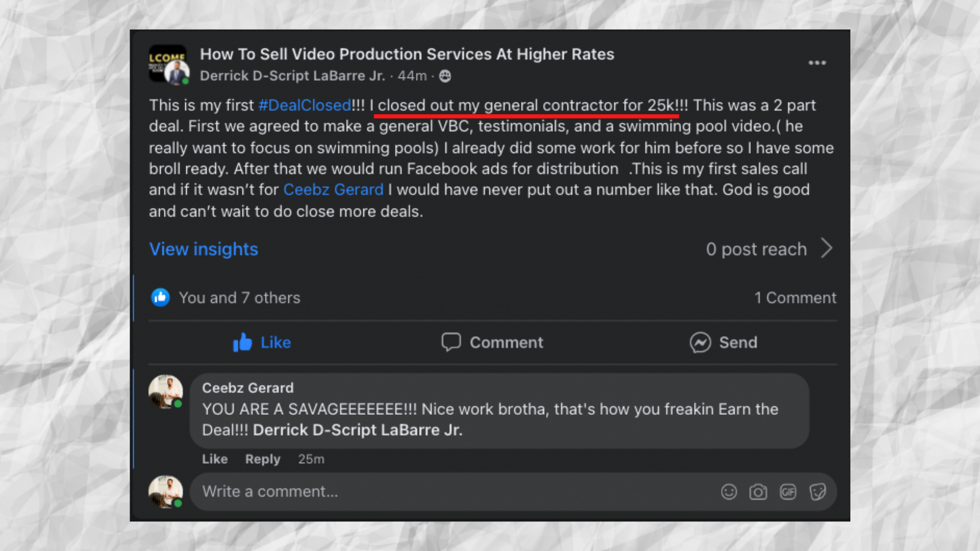980x551 pixels.
Task: Click the Send via Messenger button
Action: tap(723, 342)
